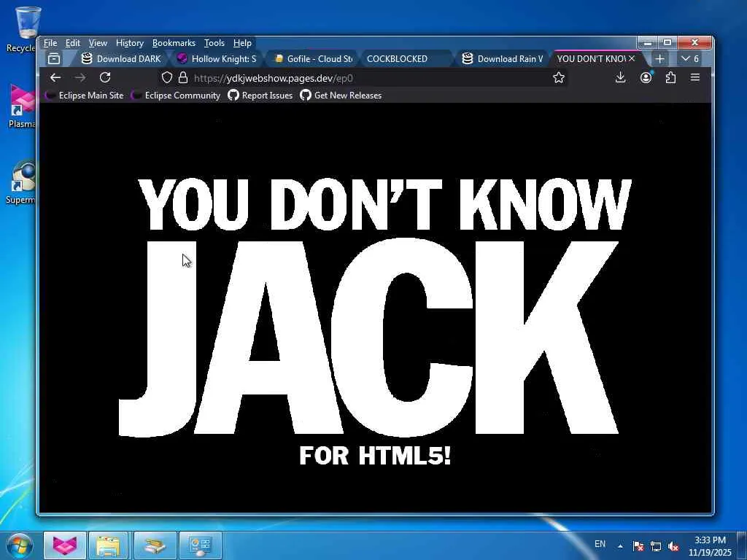Open the Edit menu
747x560 pixels.
pyautogui.click(x=72, y=43)
